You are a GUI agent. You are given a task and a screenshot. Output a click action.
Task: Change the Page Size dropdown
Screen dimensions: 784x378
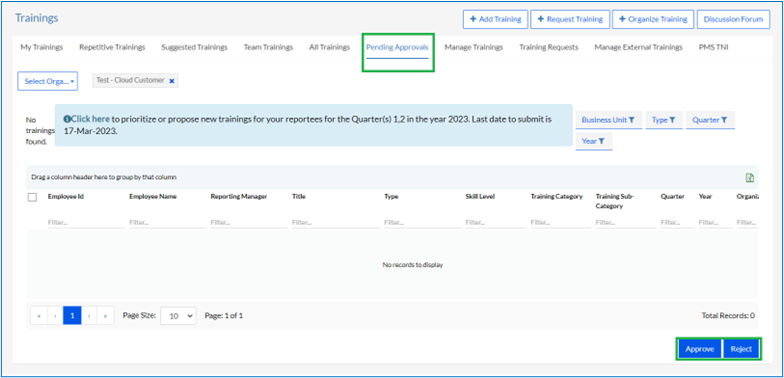[178, 316]
